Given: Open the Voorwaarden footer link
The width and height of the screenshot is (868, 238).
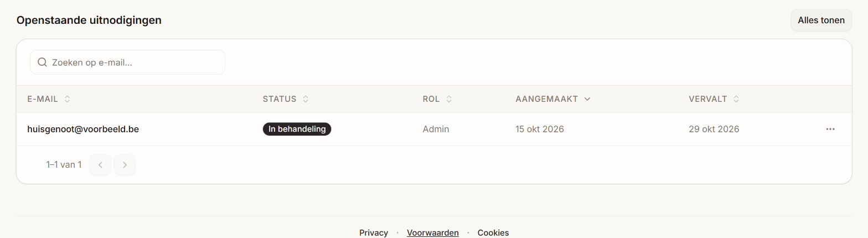Looking at the screenshot, I should [433, 232].
